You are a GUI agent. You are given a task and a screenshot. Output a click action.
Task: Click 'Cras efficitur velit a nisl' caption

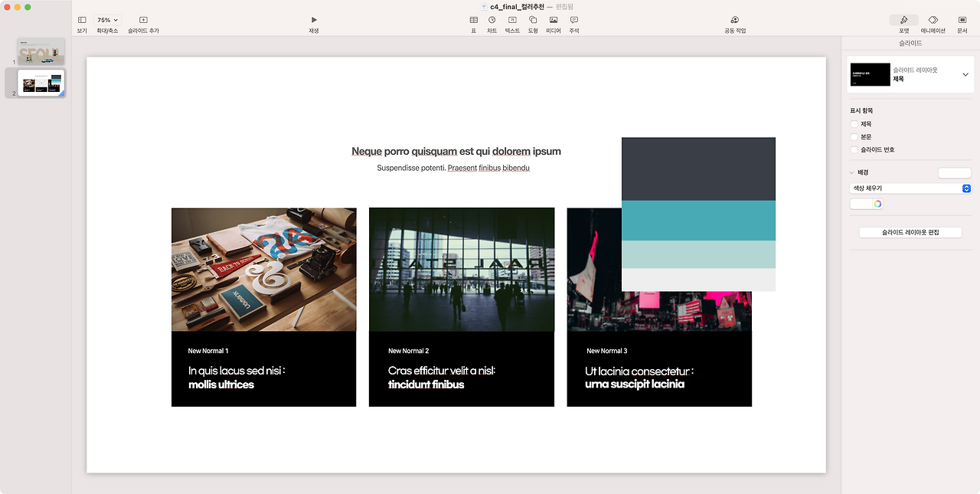point(442,371)
